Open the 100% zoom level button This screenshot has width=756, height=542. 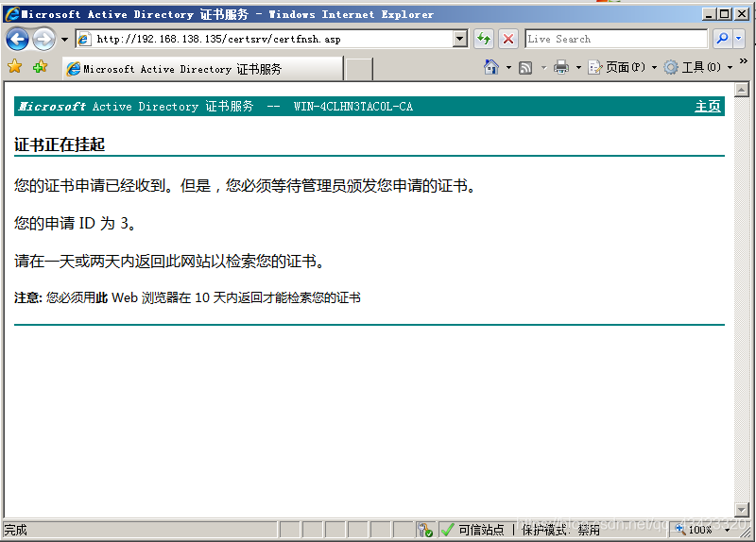click(x=695, y=530)
